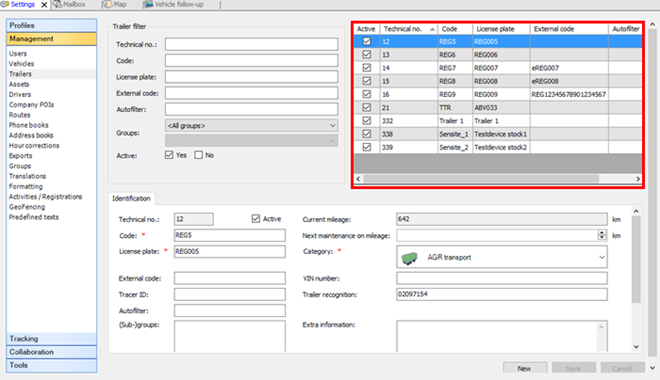Click filter Technical no. input field

(251, 44)
